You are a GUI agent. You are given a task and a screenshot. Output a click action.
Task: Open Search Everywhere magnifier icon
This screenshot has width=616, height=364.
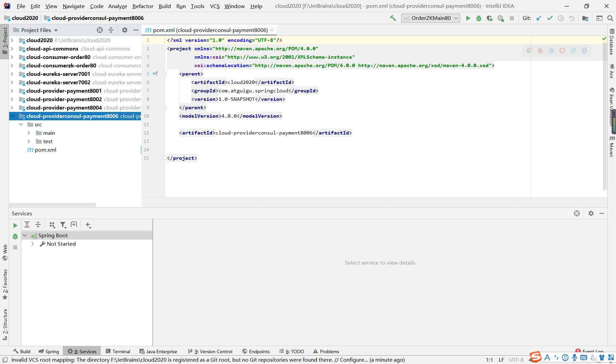[610, 18]
